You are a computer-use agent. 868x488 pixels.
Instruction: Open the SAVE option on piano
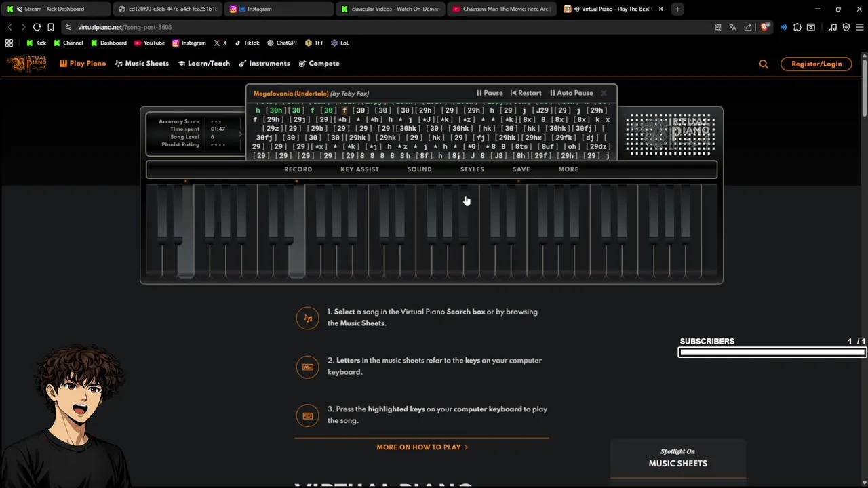click(x=521, y=169)
